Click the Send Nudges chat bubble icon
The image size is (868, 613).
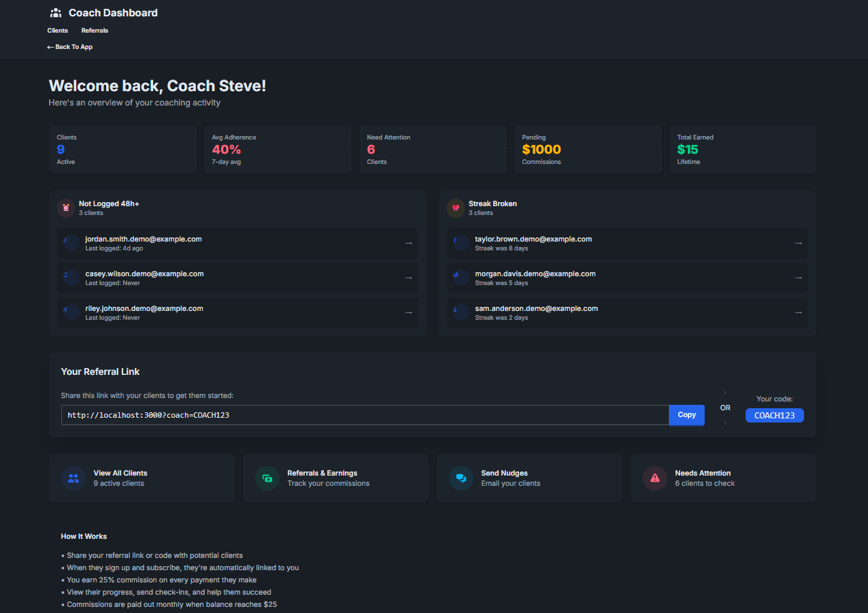coord(461,478)
